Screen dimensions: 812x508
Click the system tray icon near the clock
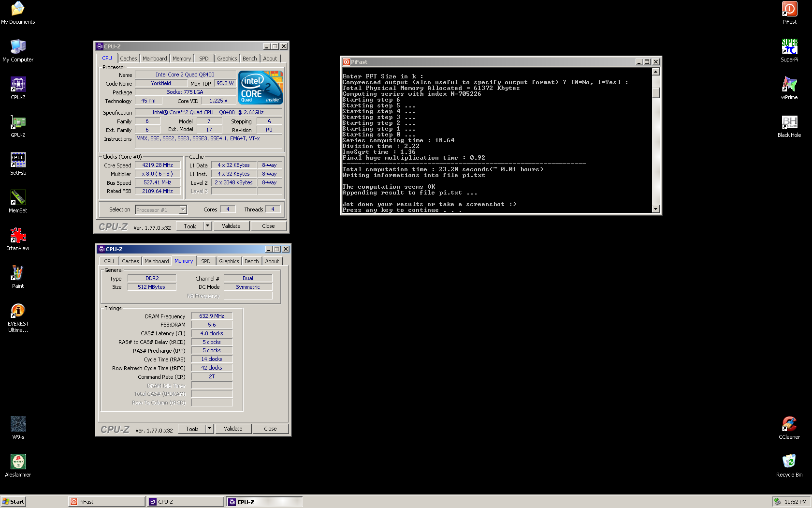(777, 502)
